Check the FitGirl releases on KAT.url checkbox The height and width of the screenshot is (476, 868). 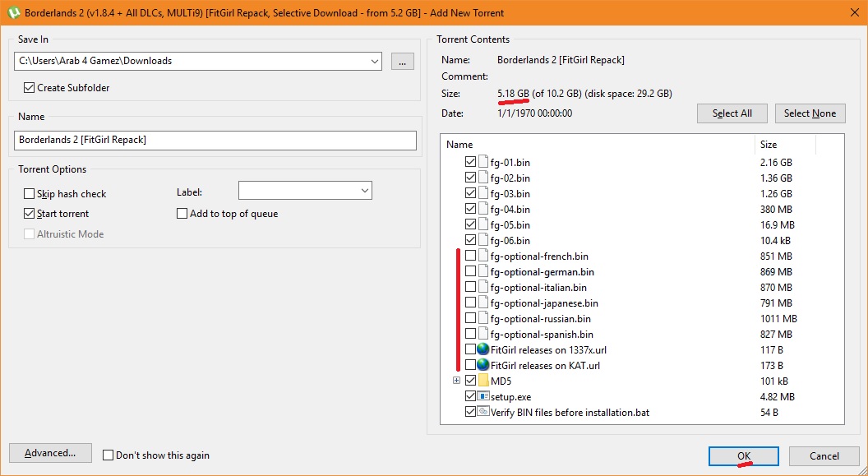click(x=470, y=365)
